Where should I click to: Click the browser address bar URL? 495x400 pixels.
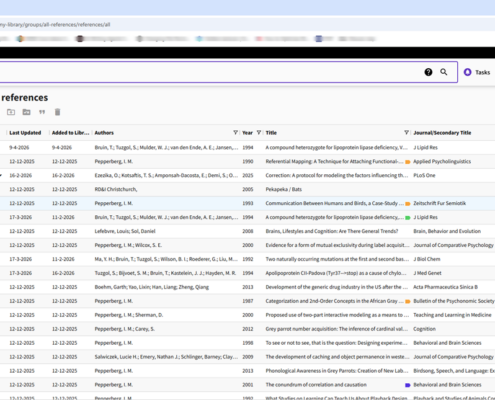[55, 25]
